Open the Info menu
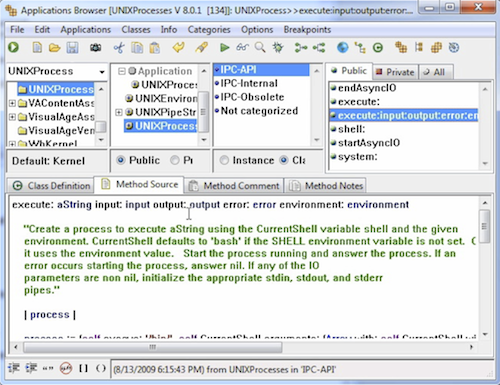Screen dimensions: 500x385 [169, 30]
